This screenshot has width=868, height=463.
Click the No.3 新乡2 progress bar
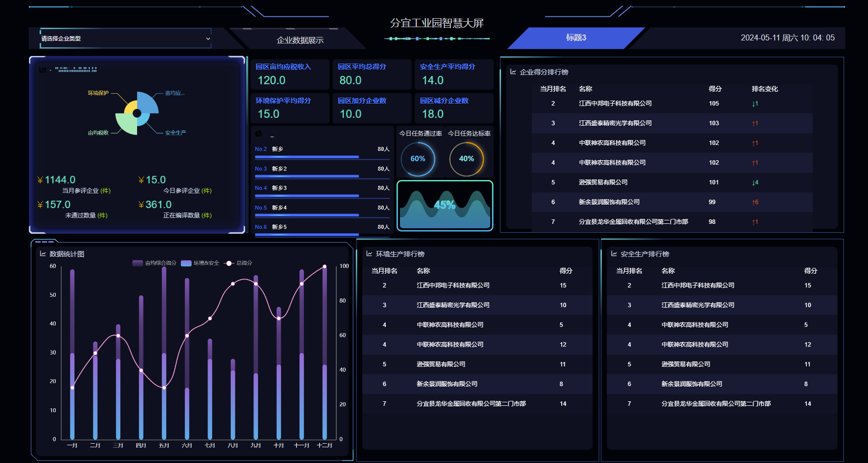point(307,176)
